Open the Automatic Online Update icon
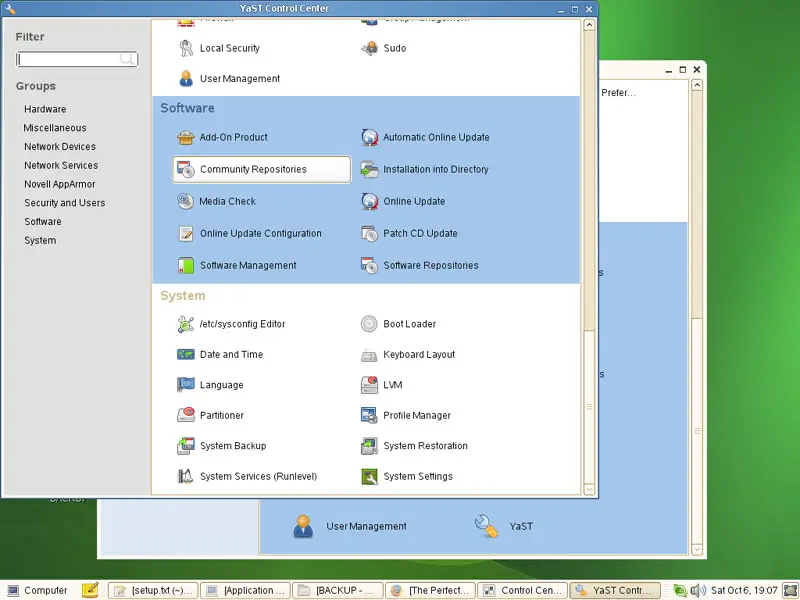The image size is (800, 600). point(369,137)
